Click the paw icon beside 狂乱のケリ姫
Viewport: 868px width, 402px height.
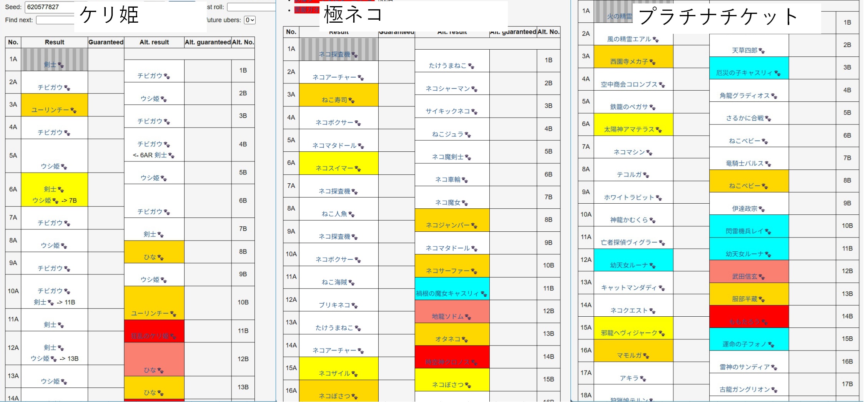point(173,337)
